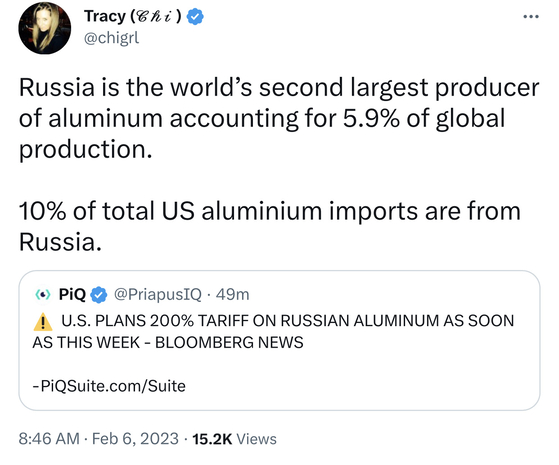The height and width of the screenshot is (465, 559).
Task: Open the 15.2K Views count
Action: (235, 439)
